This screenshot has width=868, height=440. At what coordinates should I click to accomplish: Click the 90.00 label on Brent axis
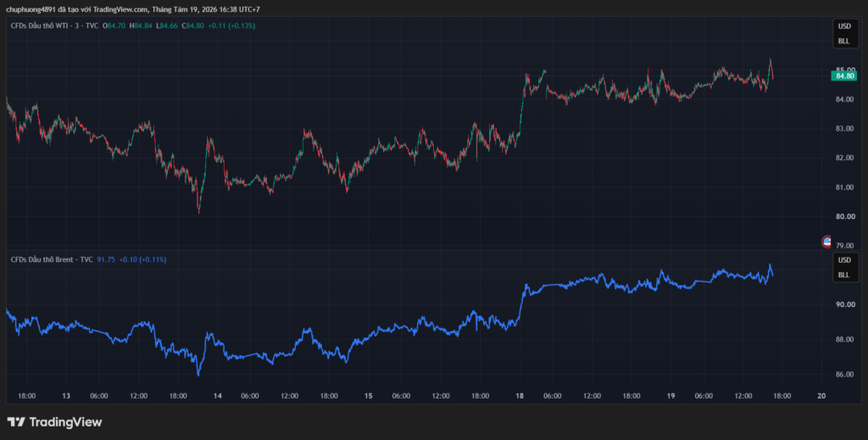(845, 304)
